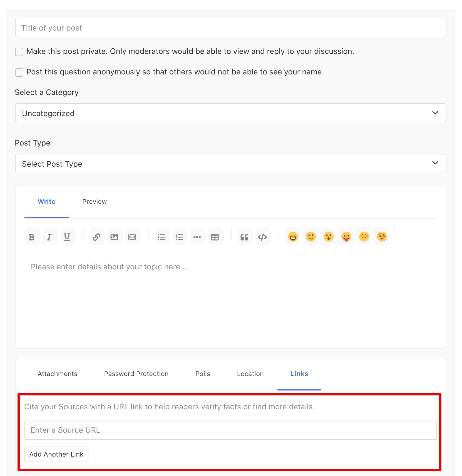The image size is (462, 476).
Task: Insert a table using the table icon
Action: pos(215,237)
